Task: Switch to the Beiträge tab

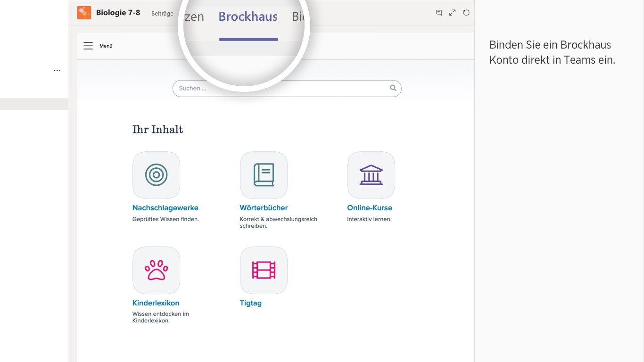Action: (x=162, y=14)
